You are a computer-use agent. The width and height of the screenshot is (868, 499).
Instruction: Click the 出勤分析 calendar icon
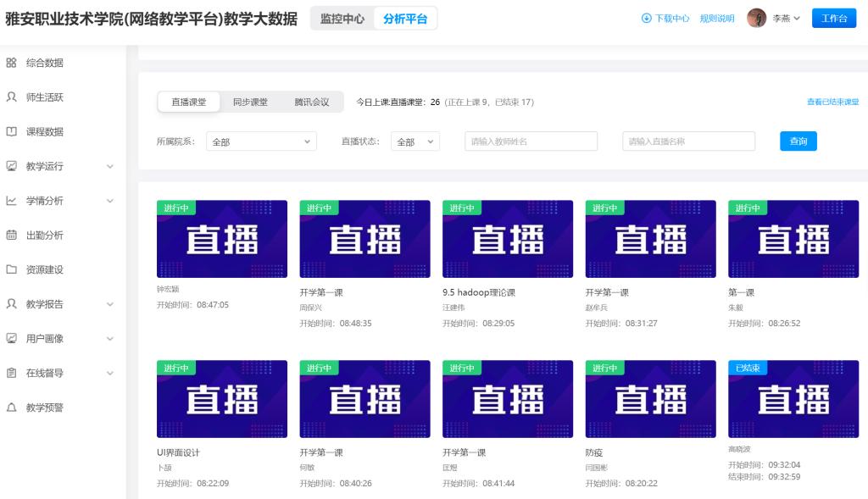12,236
